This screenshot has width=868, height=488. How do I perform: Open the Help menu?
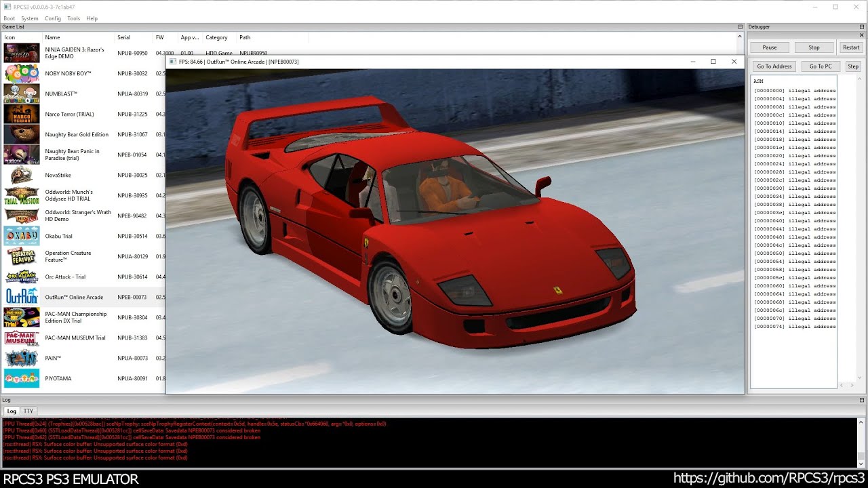click(92, 18)
